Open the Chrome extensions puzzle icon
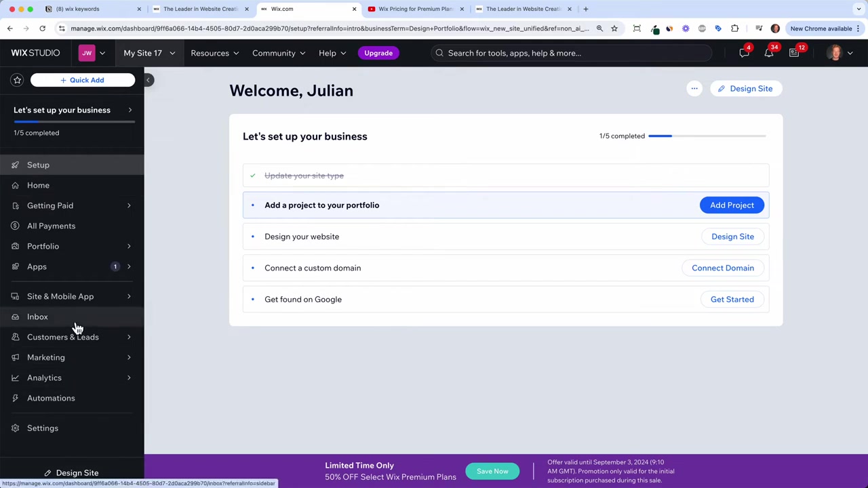The width and height of the screenshot is (868, 488). 734,28
